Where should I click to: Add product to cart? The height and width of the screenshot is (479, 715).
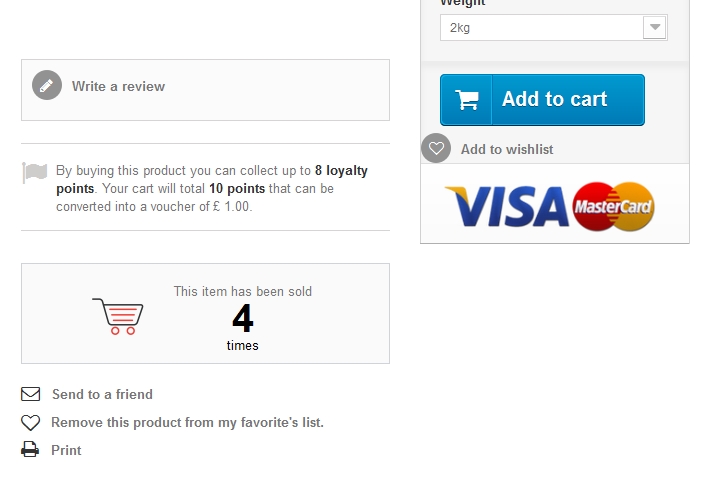(542, 100)
